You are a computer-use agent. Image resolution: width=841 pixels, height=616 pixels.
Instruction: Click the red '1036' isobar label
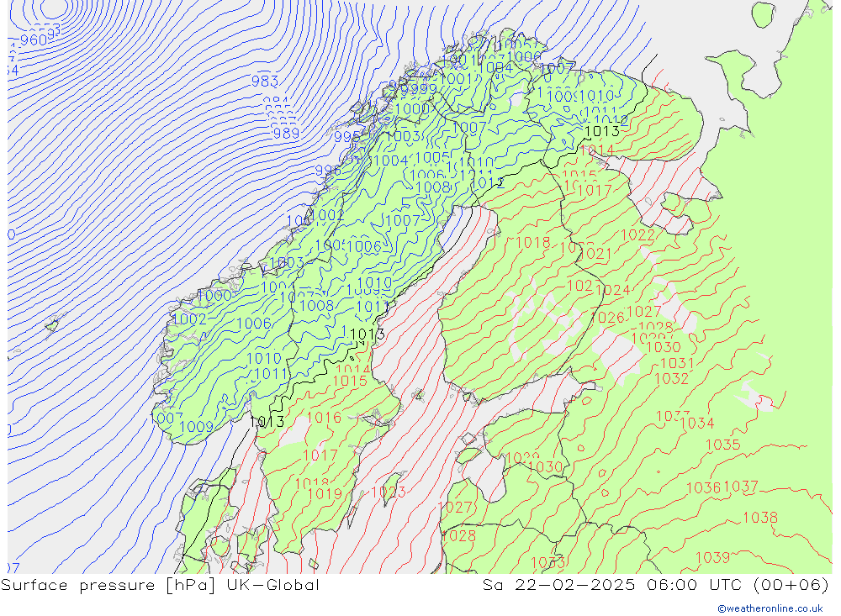coord(704,488)
